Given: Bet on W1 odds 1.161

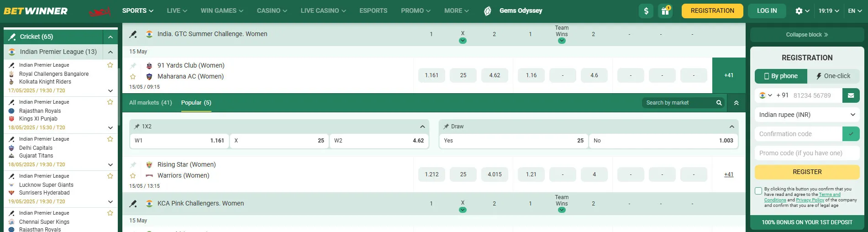Looking at the screenshot, I should (x=179, y=141).
